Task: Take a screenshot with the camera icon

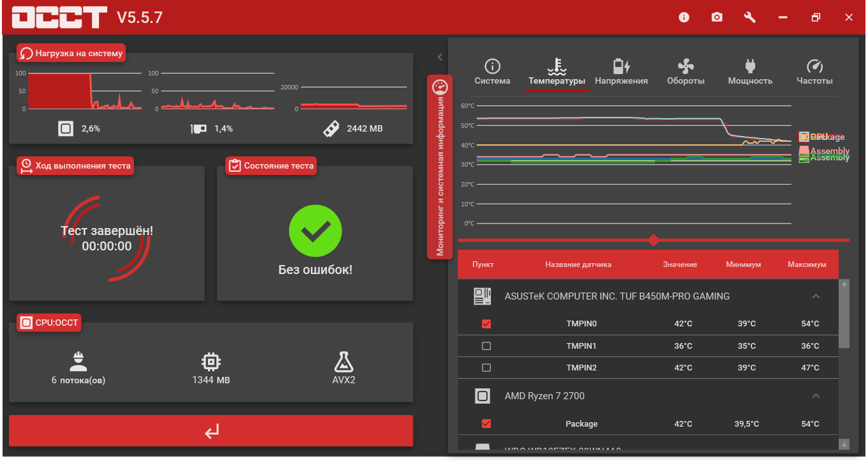Action: [x=717, y=17]
